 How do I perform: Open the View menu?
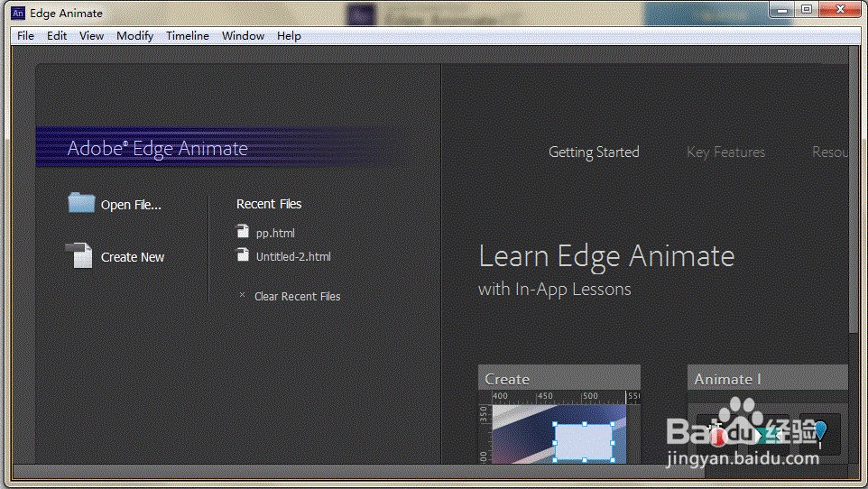(91, 36)
